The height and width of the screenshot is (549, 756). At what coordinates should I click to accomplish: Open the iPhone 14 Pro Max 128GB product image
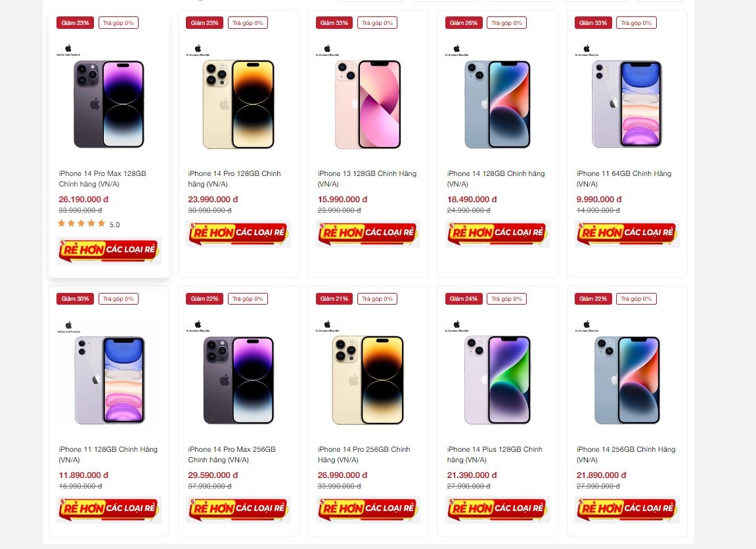pos(108,104)
